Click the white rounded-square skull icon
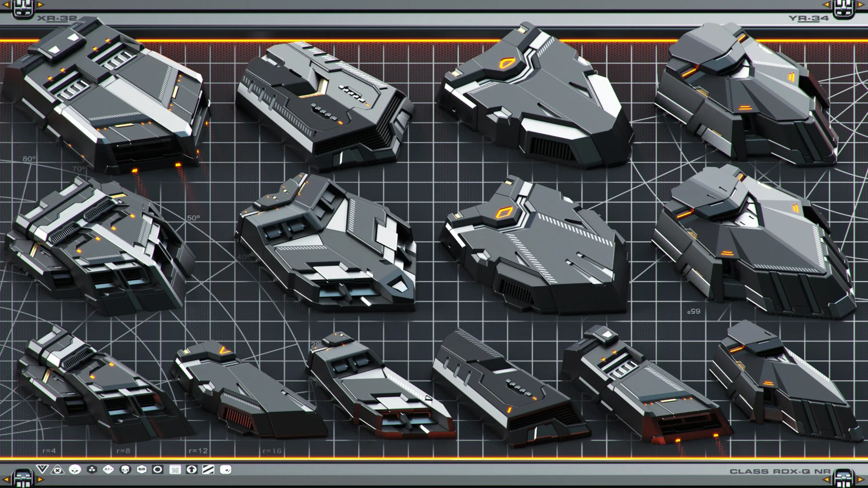The image size is (868, 488). pos(225,469)
